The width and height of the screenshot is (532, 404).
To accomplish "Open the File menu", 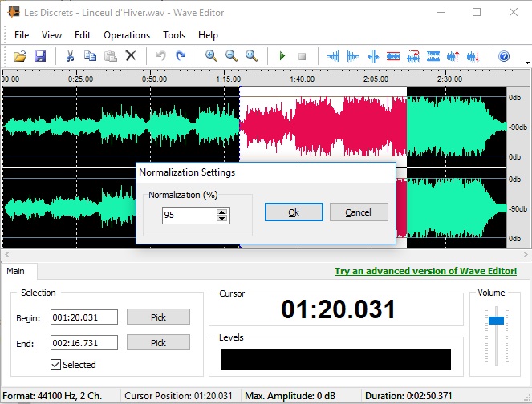I will click(22, 35).
